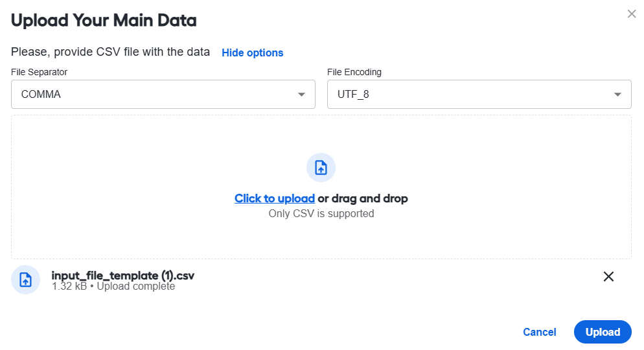
Task: Click the Hide options link
Action: coord(253,52)
